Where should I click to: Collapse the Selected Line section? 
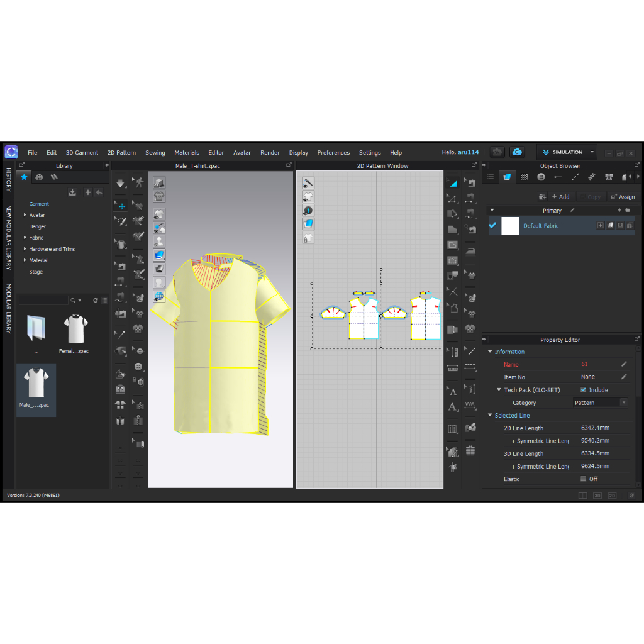(x=490, y=415)
